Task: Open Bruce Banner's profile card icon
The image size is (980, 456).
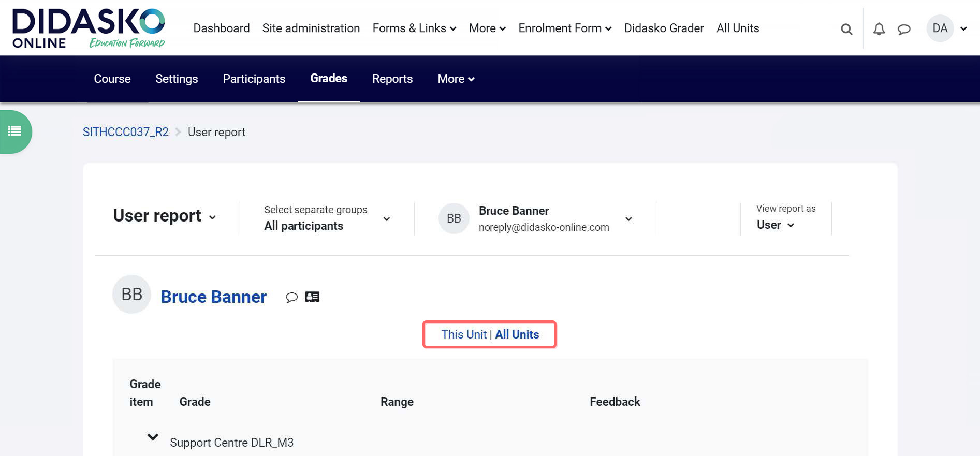Action: coord(312,297)
